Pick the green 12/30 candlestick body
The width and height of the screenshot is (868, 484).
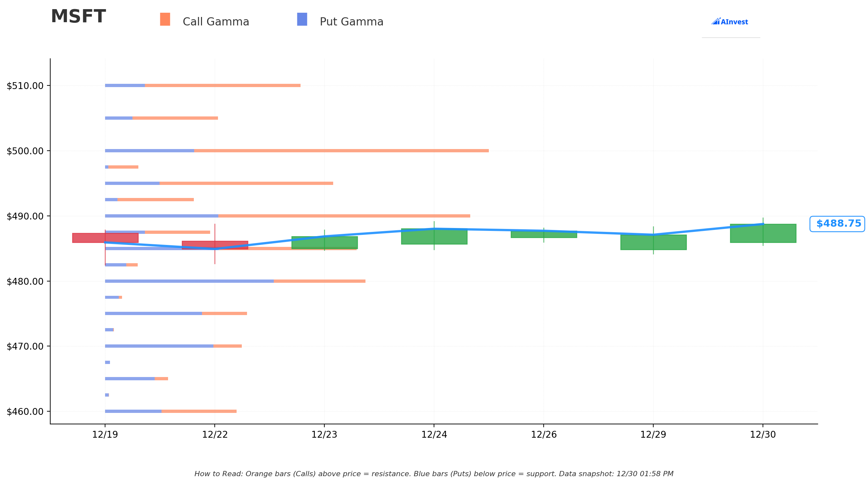click(763, 233)
